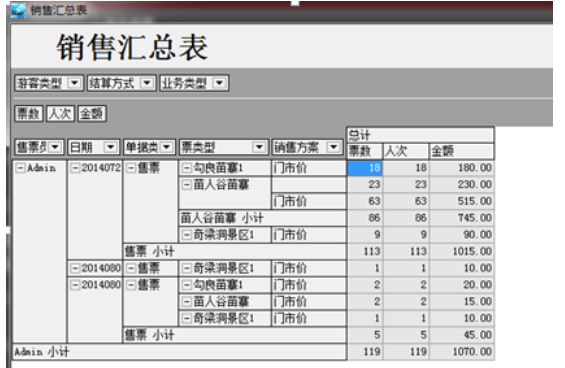Collapse 售票 group under 2014072
Image resolution: width=565 pixels, height=368 pixels.
pos(131,168)
